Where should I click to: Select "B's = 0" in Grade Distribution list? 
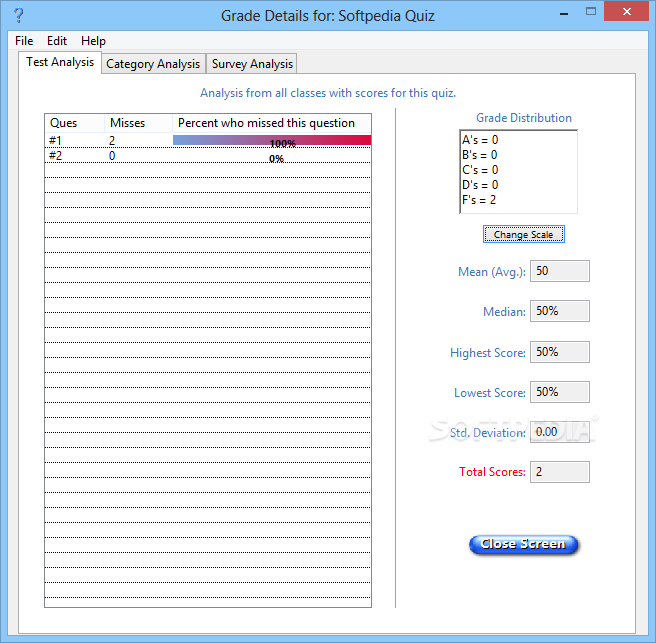coord(480,155)
